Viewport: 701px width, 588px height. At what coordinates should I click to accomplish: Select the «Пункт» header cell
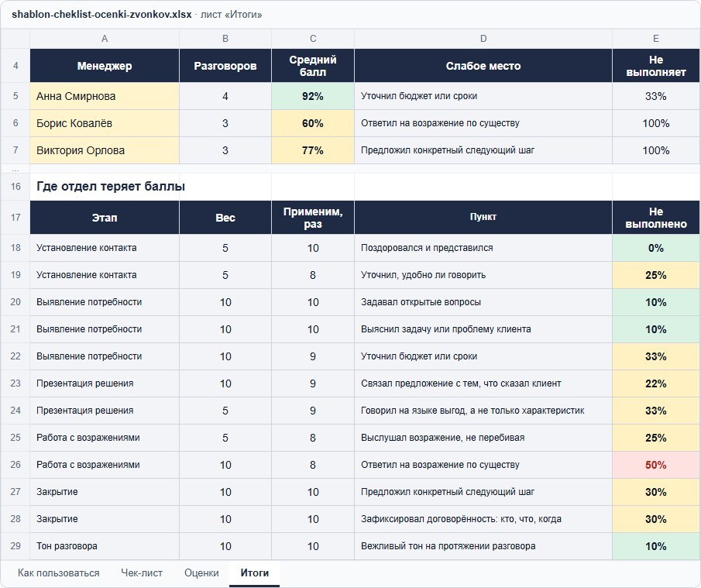click(483, 218)
